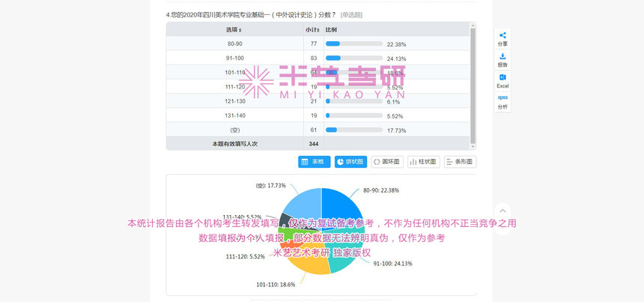
Task: Switch to 柱状图 column chart view
Action: [424, 162]
